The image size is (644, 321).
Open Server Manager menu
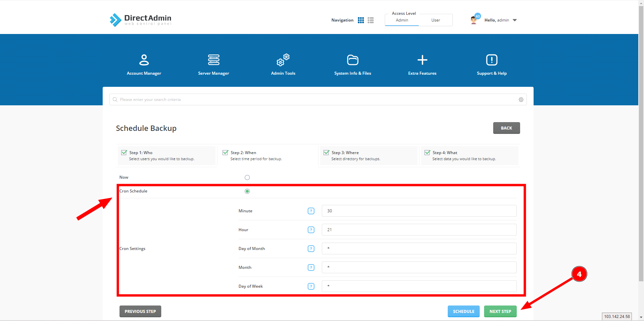point(213,65)
